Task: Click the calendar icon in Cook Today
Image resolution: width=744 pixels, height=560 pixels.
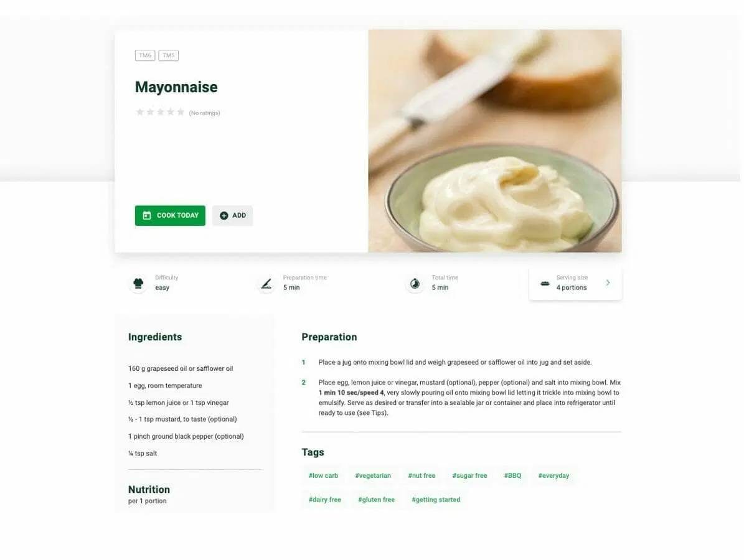Action: [147, 215]
